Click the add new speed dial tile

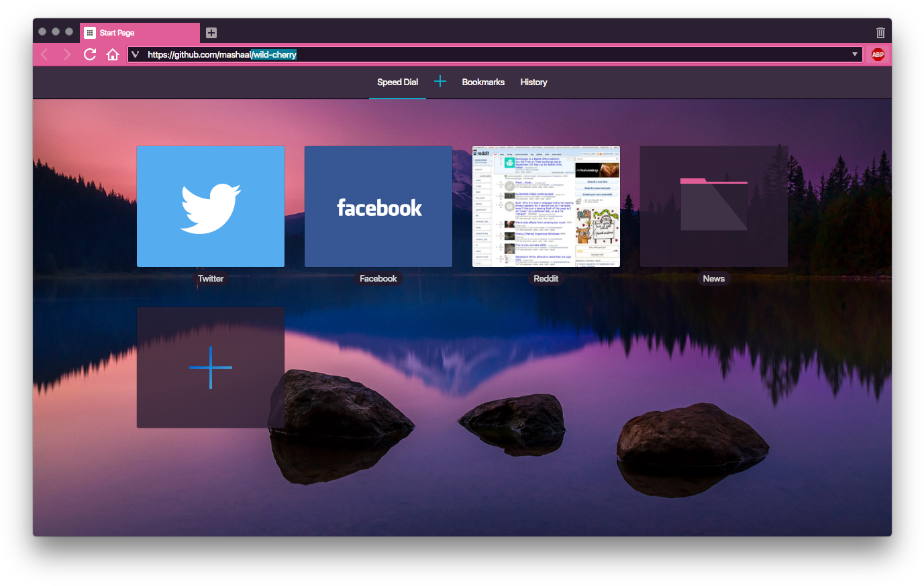point(211,367)
